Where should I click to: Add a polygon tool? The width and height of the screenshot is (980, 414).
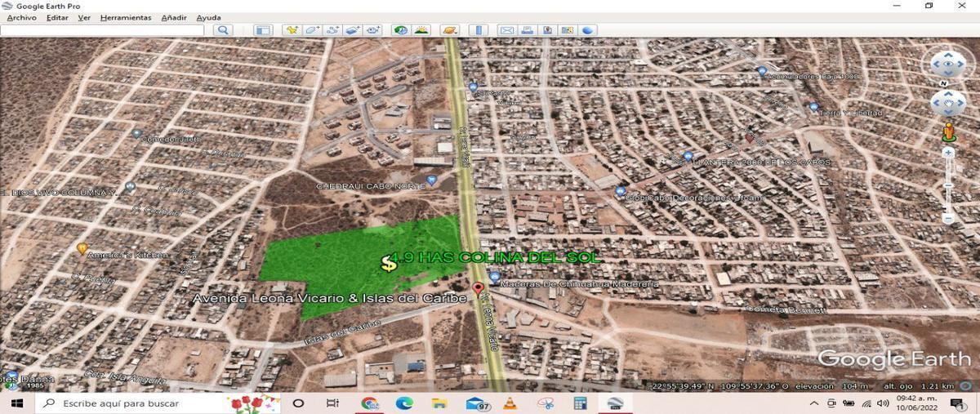312,30
